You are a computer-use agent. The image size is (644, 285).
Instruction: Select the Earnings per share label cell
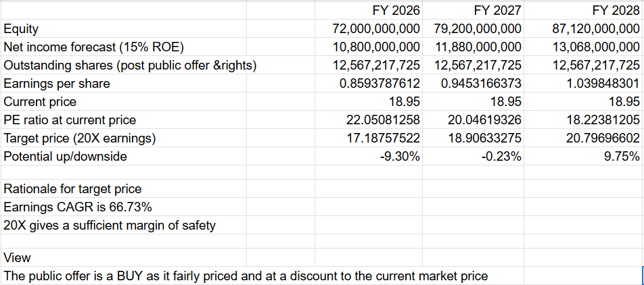[57, 84]
